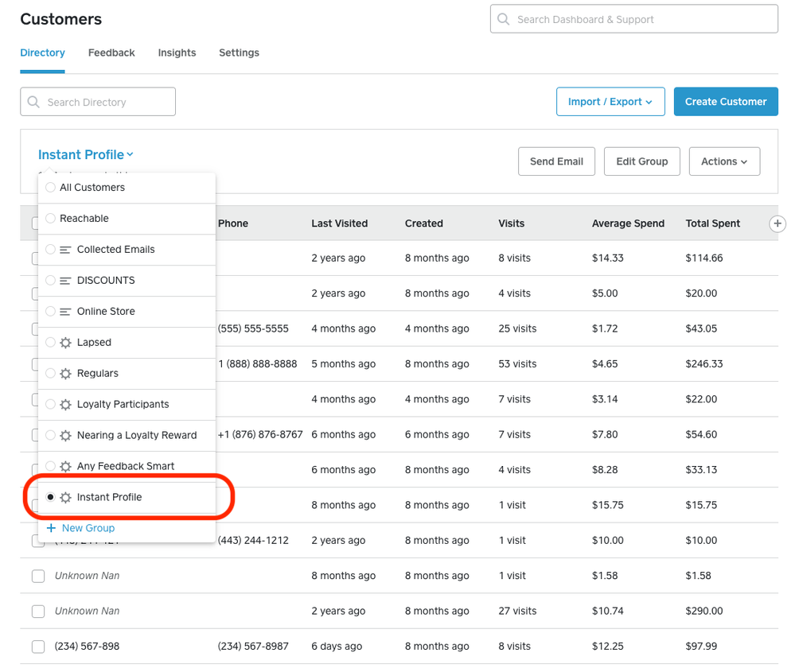Image resolution: width=795 pixels, height=672 pixels.
Task: Select the All Customers radio button
Action: pyautogui.click(x=50, y=188)
